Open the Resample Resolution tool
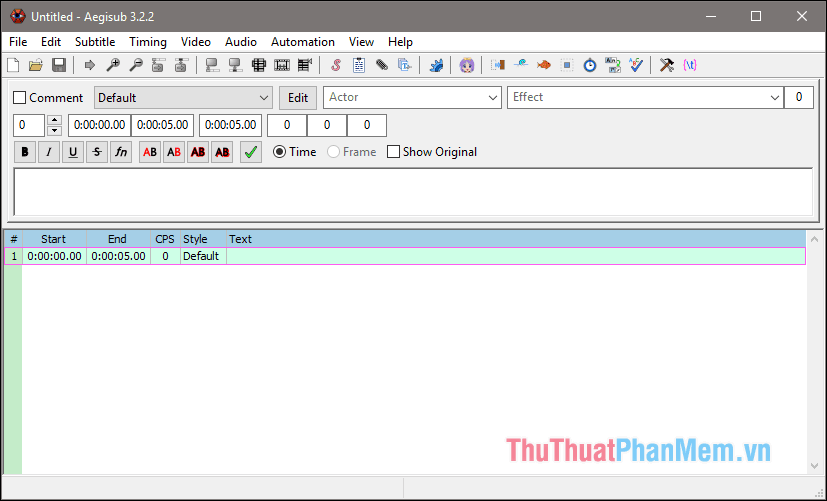 tap(567, 65)
